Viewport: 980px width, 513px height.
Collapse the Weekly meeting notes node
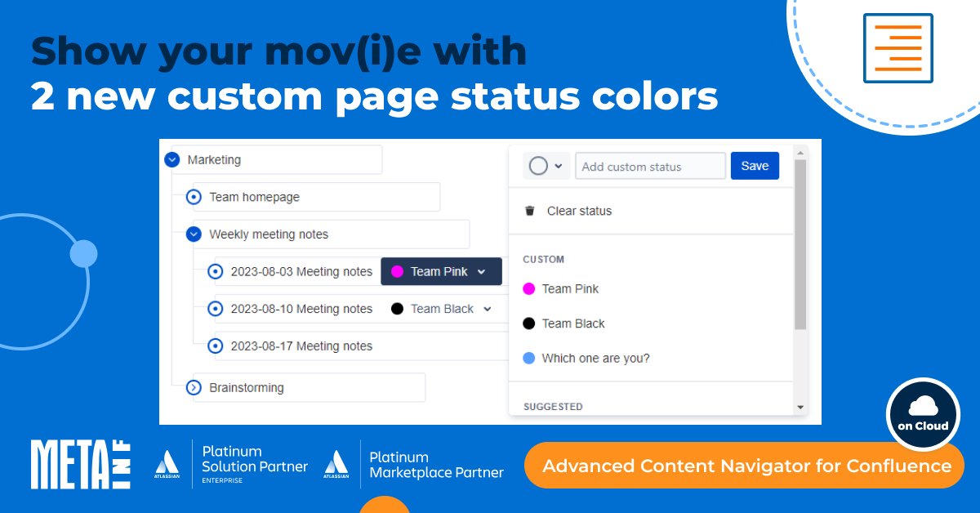194,234
